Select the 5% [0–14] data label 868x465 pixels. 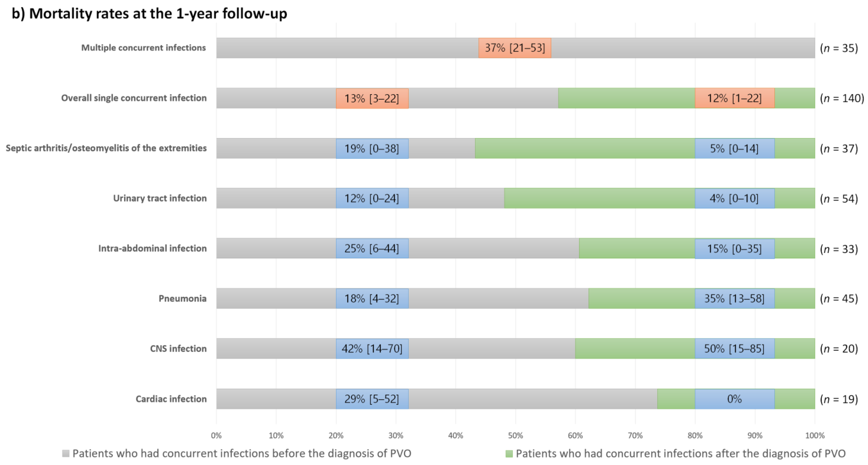tap(734, 148)
